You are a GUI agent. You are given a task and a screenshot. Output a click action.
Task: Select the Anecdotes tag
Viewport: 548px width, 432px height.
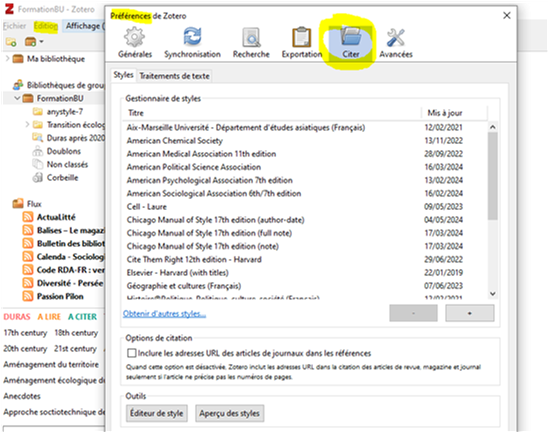pyautogui.click(x=22, y=396)
